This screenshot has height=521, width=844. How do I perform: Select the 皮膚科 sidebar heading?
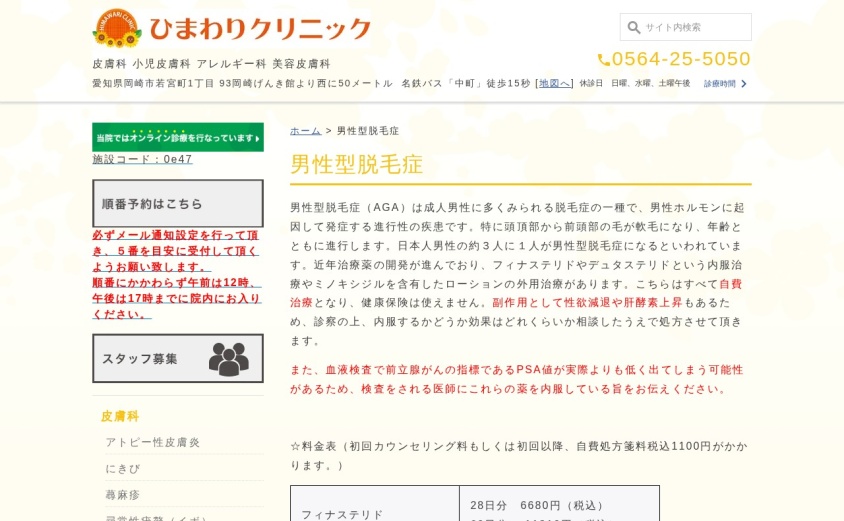click(120, 416)
